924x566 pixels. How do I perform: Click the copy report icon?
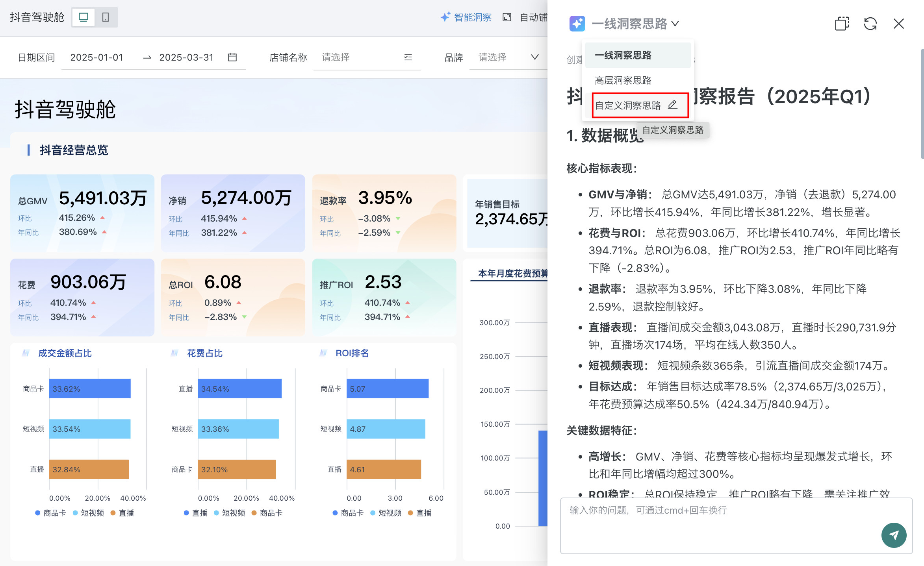(842, 24)
